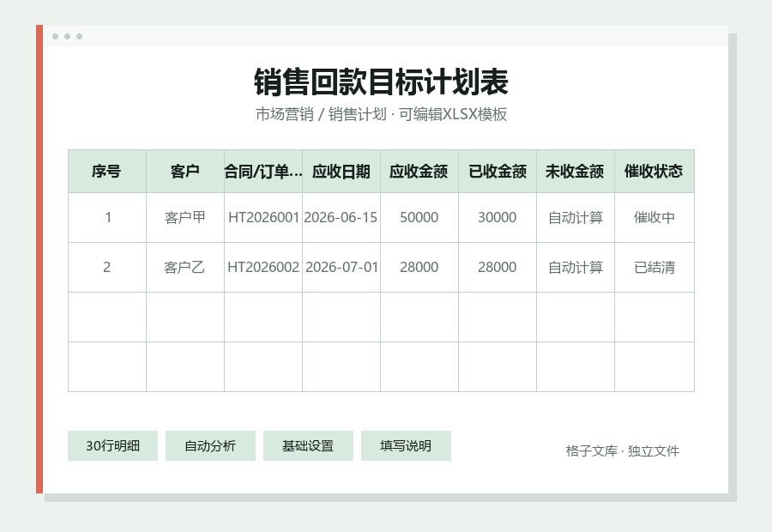Click the 30行明细 tag button

click(112, 446)
